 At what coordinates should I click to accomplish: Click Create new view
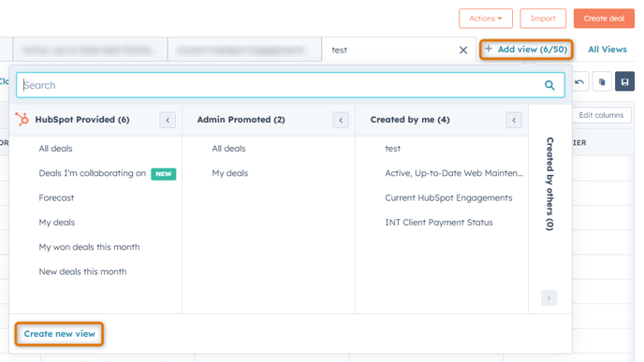(59, 334)
